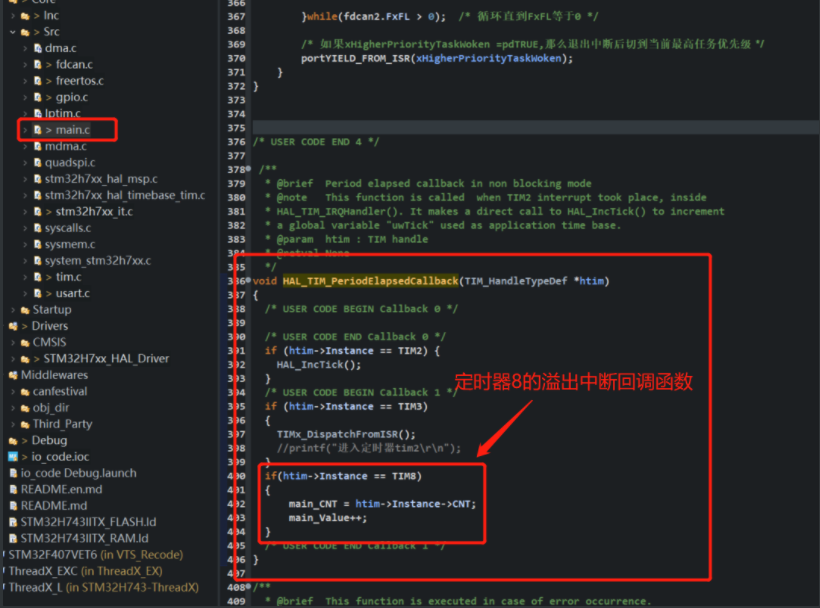
Task: Click the README.md file icon
Action: tap(14, 506)
